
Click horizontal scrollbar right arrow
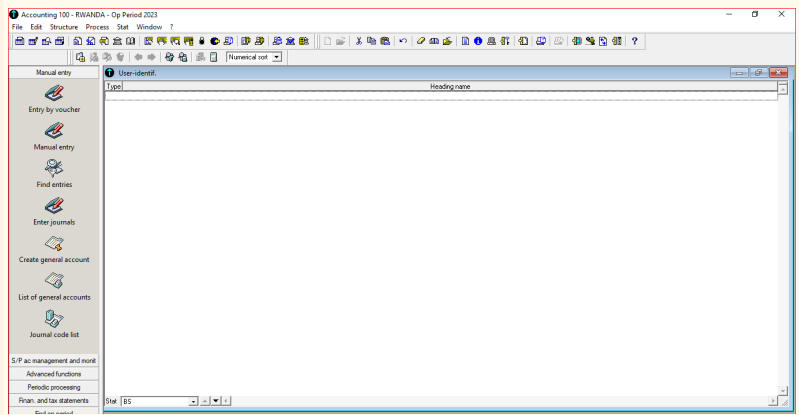[x=773, y=401]
